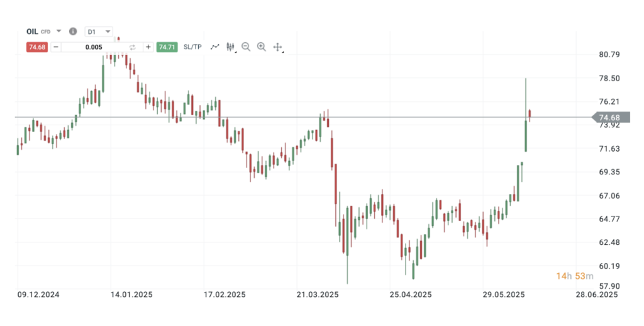This screenshot has height=326, width=644.
Task: Expand the OIL CFD symbol dropdown
Action: [58, 31]
